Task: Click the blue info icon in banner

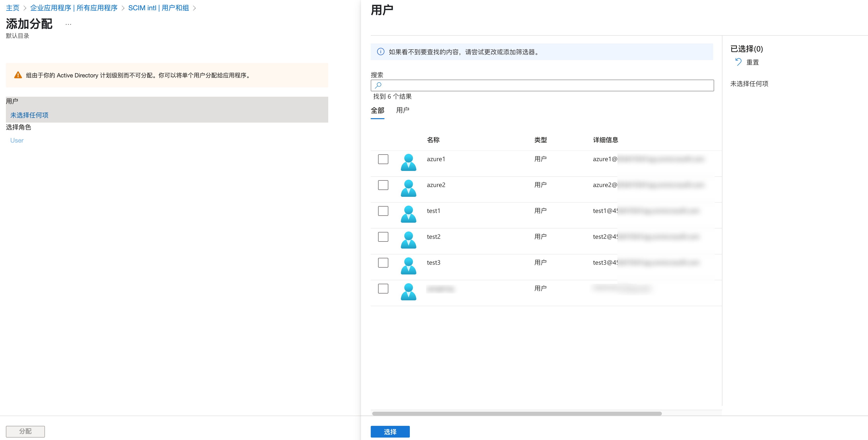Action: [x=381, y=52]
